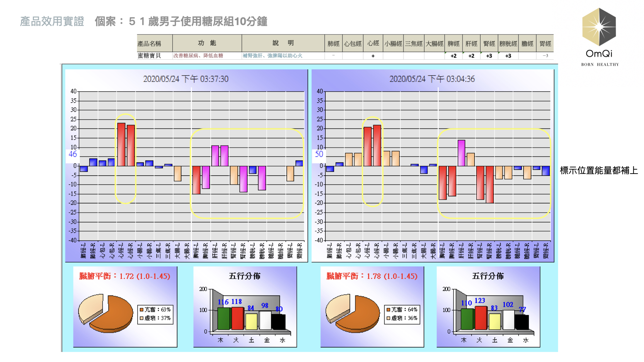Click the red 火 bar in left 五行分佈 chart
This screenshot has width=644, height=362.
click(237, 318)
